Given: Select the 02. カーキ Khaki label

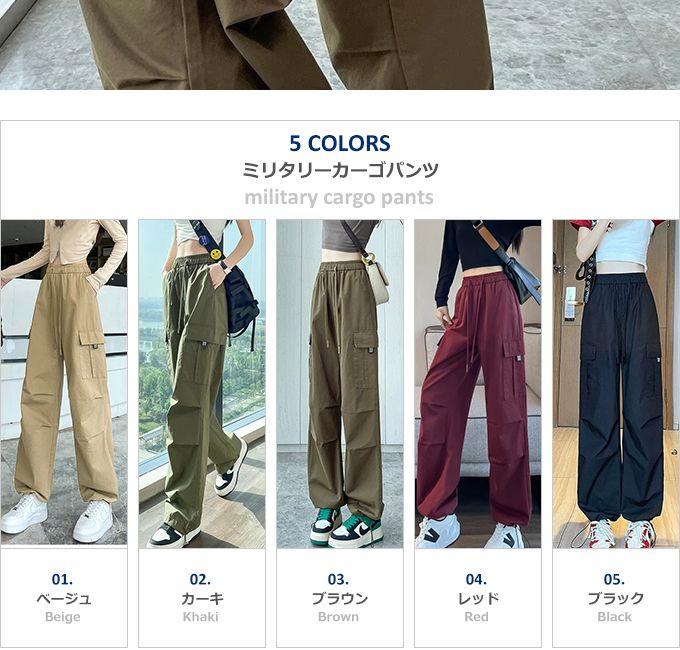Looking at the screenshot, I should 201,598.
